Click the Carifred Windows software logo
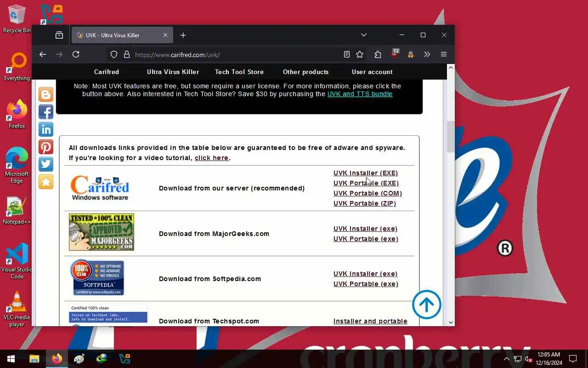588x368 pixels. 100,188
